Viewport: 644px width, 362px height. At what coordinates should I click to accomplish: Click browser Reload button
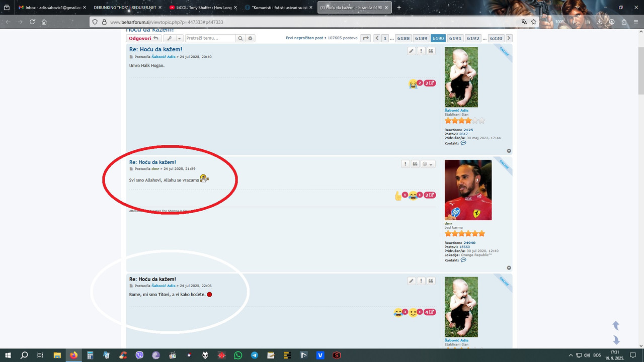[32, 22]
